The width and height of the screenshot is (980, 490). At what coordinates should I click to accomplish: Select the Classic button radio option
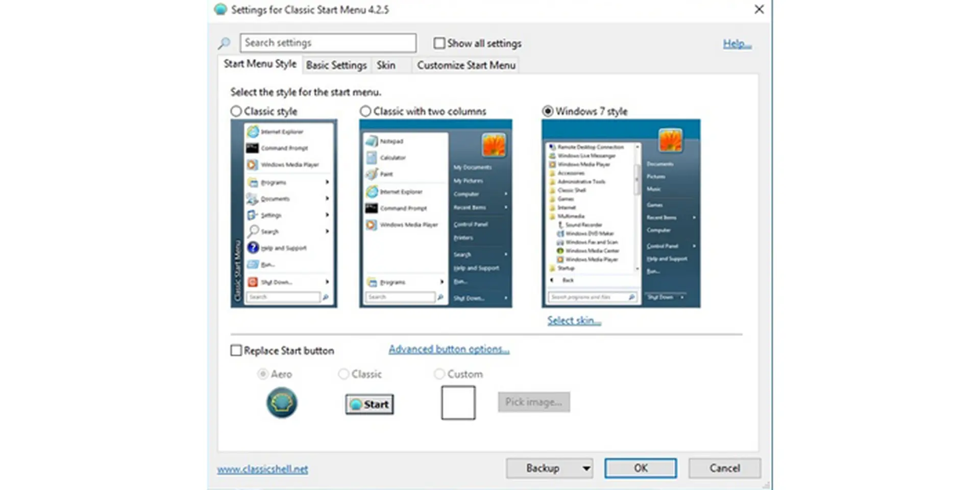click(x=344, y=374)
